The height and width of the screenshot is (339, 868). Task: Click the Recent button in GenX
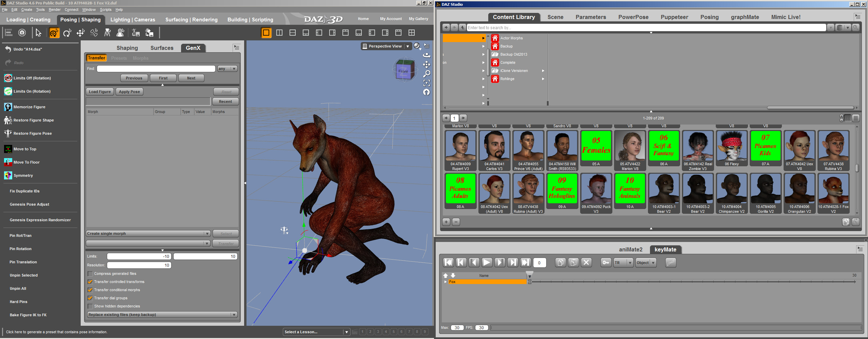pos(225,101)
